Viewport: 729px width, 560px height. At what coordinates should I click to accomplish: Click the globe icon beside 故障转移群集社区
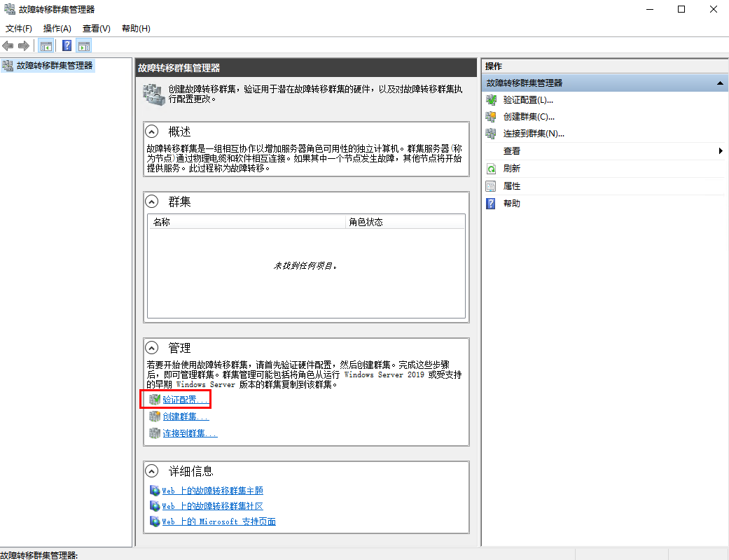(x=155, y=505)
